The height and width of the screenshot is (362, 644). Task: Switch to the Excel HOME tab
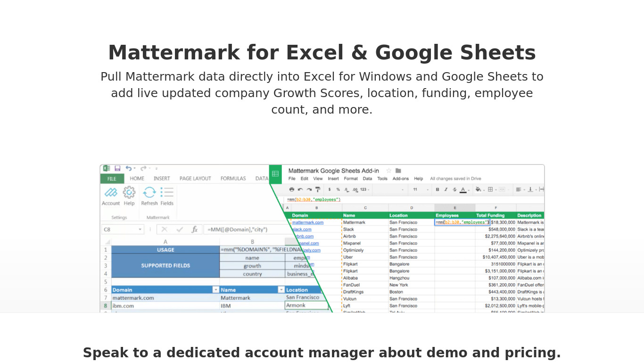137,179
